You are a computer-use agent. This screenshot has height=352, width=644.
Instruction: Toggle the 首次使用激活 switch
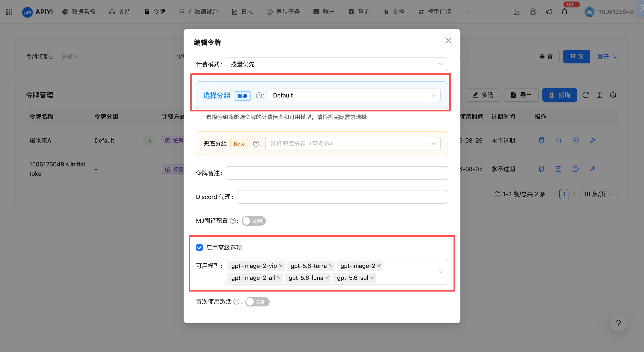point(257,302)
